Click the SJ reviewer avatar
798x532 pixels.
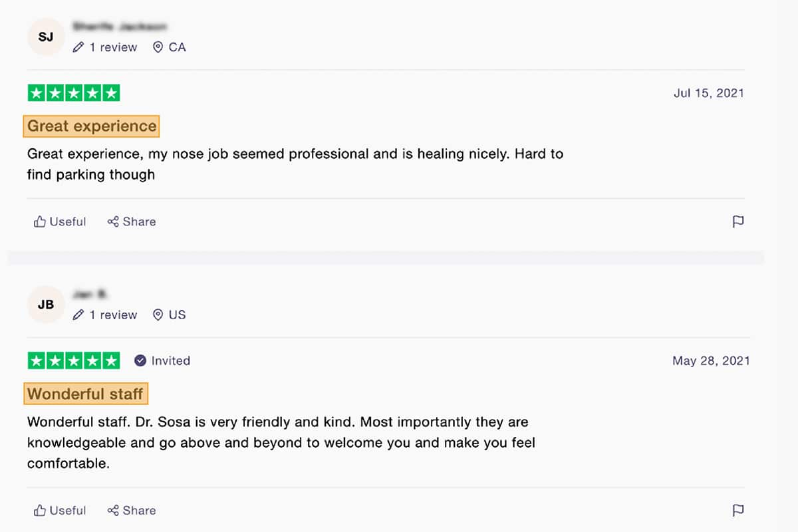(x=45, y=37)
